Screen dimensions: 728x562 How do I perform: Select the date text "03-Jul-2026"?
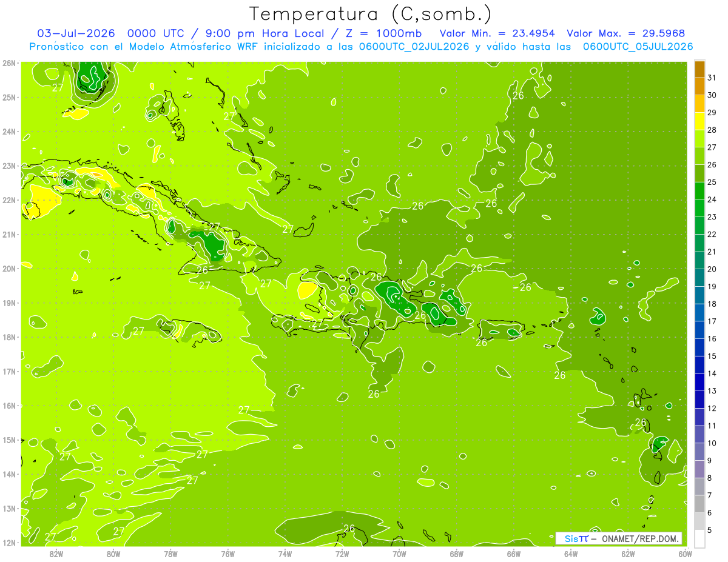tap(76, 33)
